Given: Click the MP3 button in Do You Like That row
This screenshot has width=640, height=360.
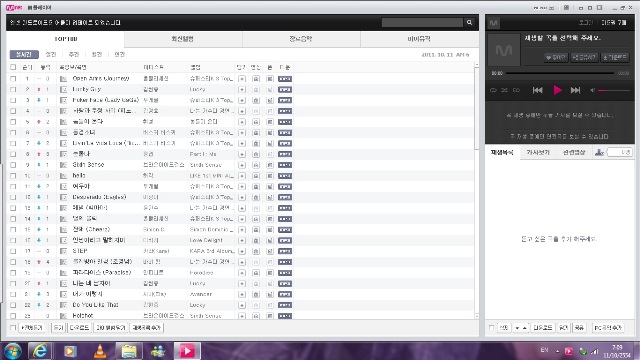Looking at the screenshot, I should point(285,305).
